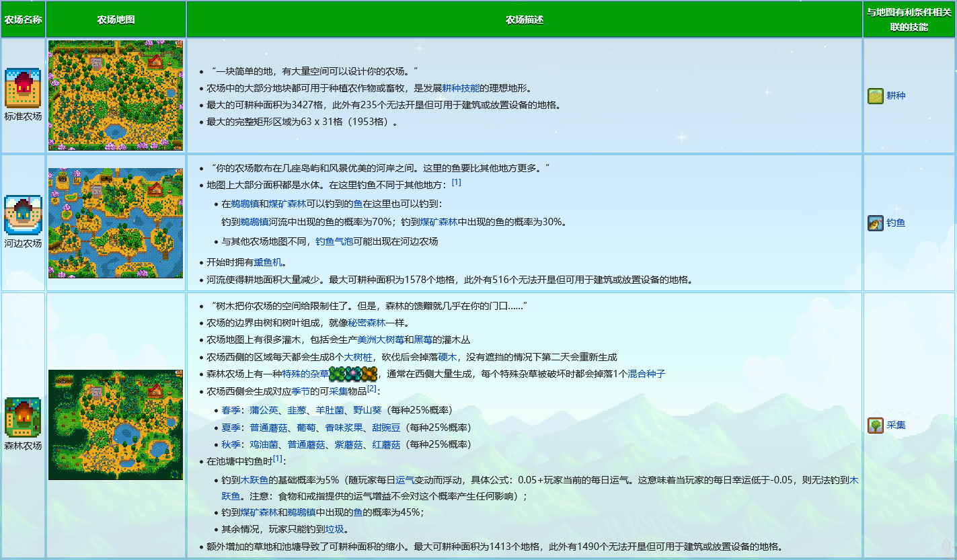Click 鱼 link in 可以钓到的鱼在这里 line
The height and width of the screenshot is (560, 957).
click(358, 204)
